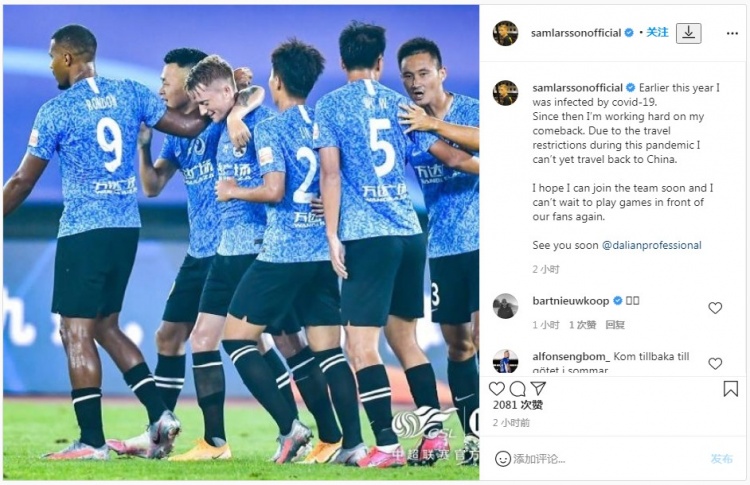View the 2081 likes list

coord(518,405)
